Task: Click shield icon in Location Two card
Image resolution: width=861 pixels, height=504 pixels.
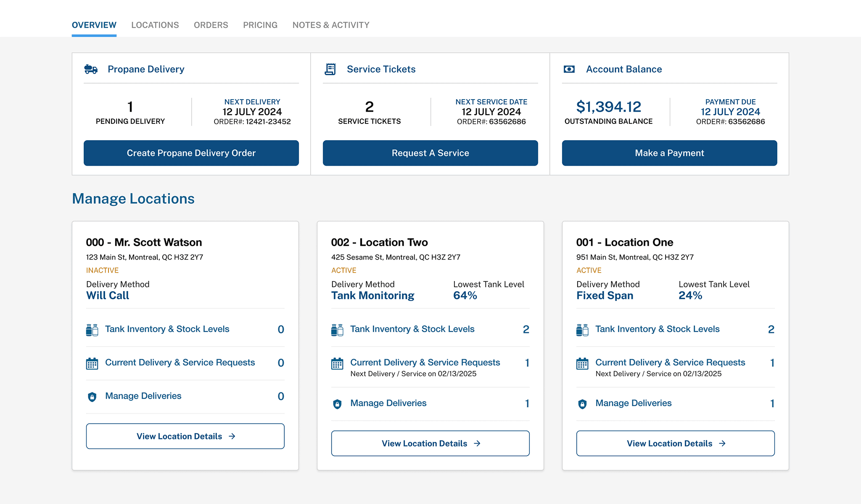Action: pos(337,404)
